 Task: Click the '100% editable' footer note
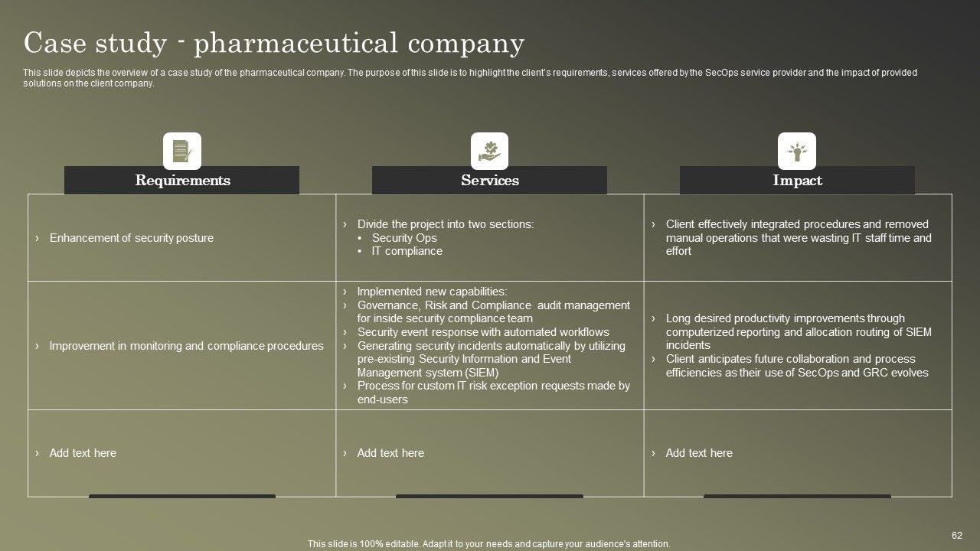tap(488, 544)
